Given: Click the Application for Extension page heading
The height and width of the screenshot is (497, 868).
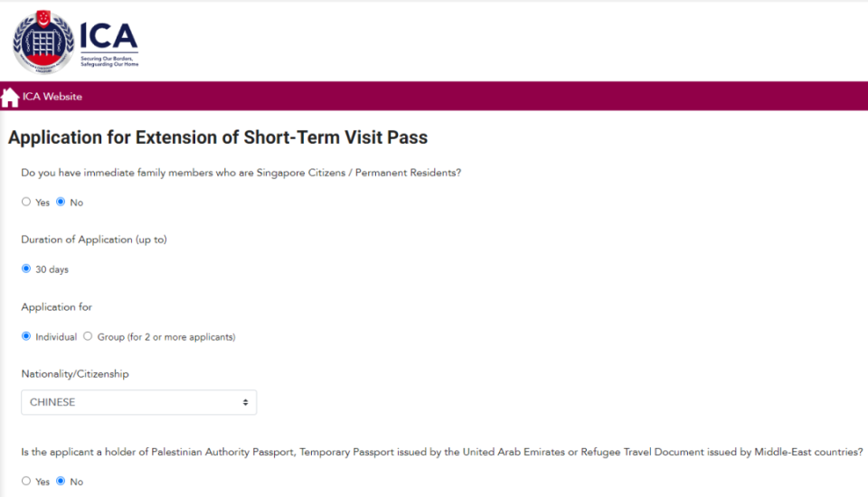Looking at the screenshot, I should (x=218, y=138).
